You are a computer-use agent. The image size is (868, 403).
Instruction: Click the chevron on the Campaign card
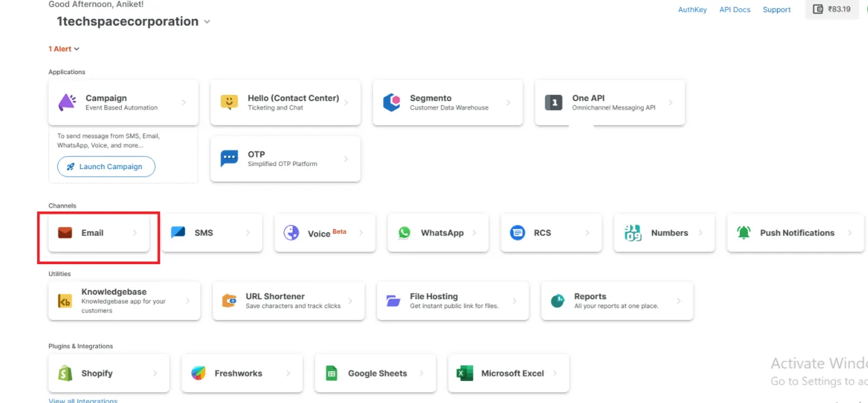[x=184, y=102]
